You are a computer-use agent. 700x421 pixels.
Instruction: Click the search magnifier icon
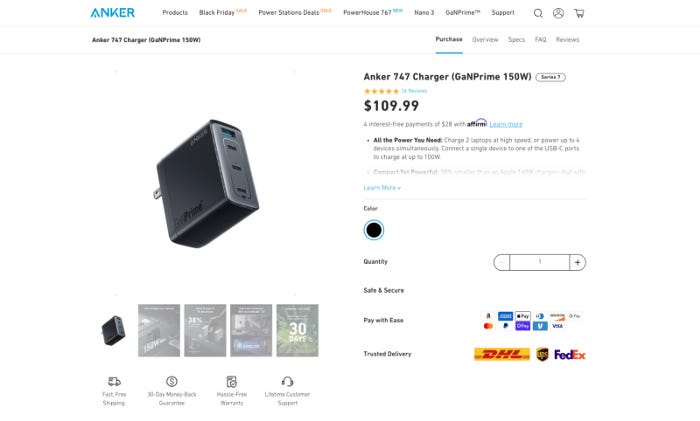(x=538, y=13)
